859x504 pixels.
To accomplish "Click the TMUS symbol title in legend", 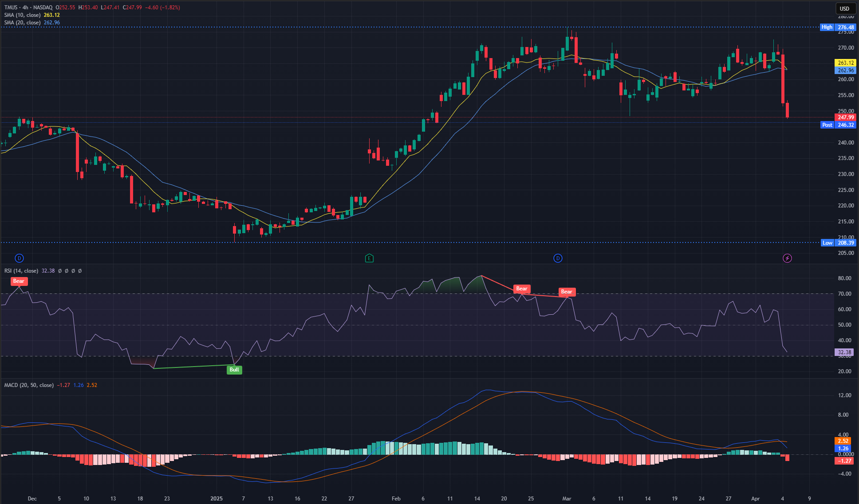I will 12,8.
